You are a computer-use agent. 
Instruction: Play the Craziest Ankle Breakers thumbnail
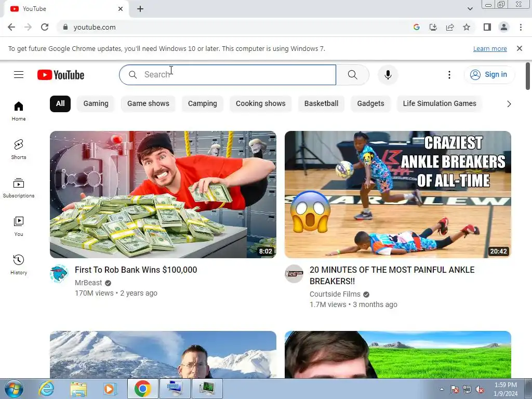397,194
